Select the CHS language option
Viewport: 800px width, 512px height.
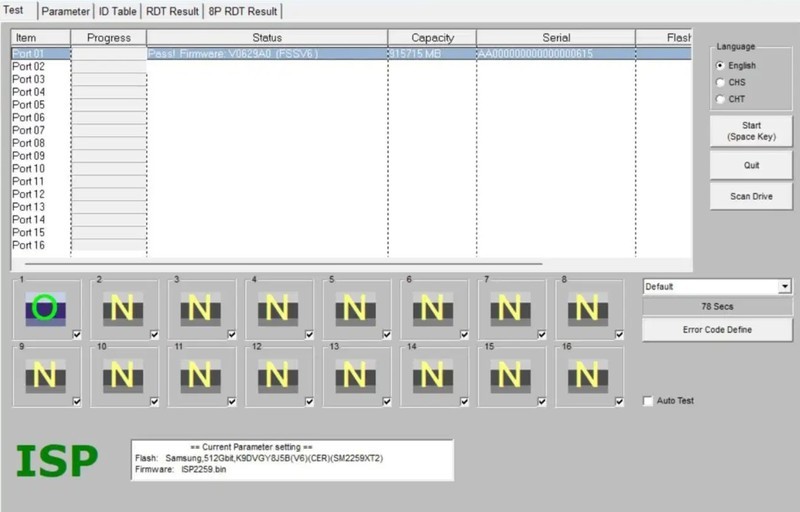[720, 82]
